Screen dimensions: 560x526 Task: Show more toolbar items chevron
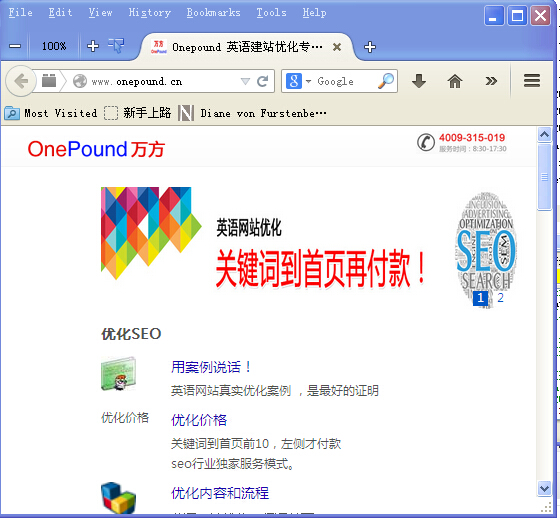click(x=491, y=81)
